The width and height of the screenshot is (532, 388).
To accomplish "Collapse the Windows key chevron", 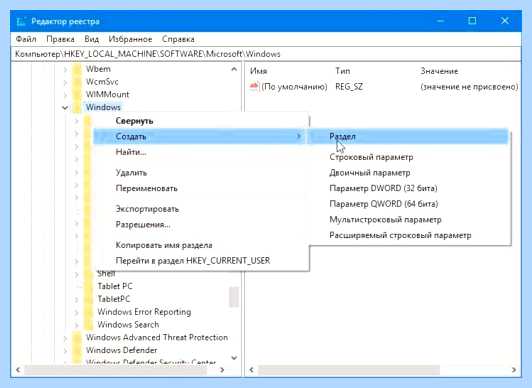I will 65,108.
